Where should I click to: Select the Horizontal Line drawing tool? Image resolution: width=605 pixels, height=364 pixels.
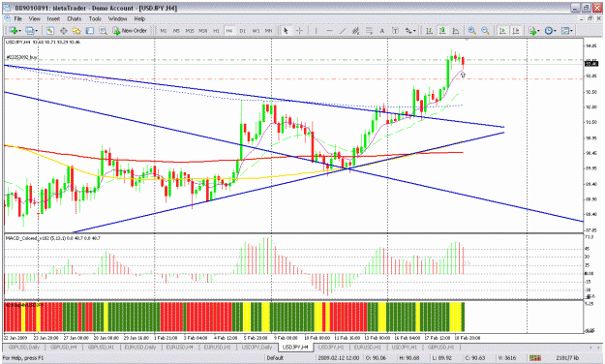(x=329, y=30)
